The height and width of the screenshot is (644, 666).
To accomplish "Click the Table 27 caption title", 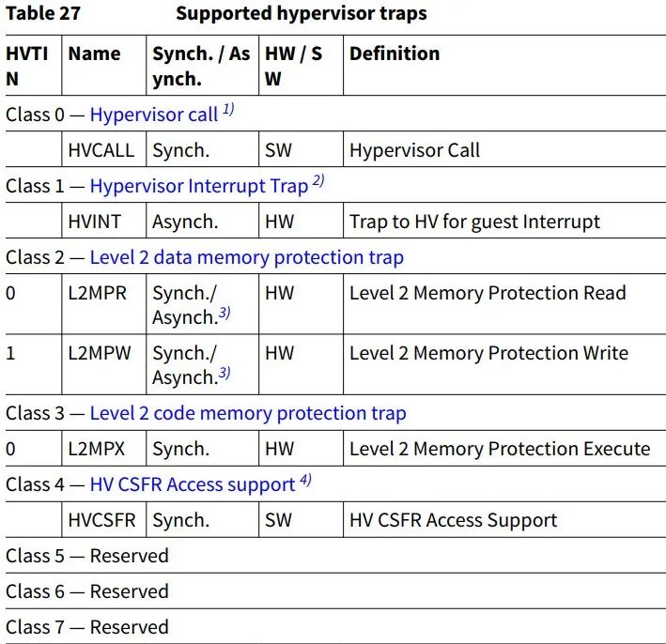I will 302,13.
